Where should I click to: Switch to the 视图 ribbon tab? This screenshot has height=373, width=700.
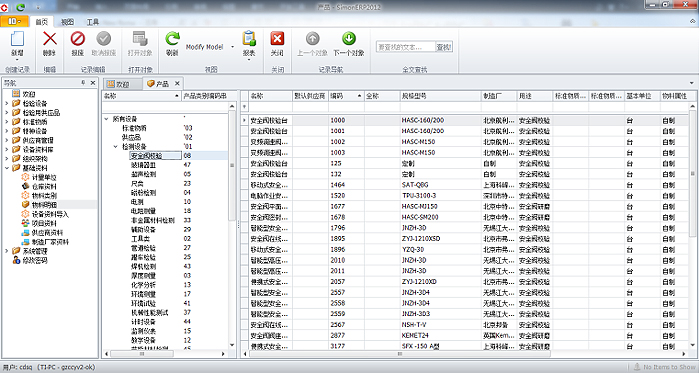point(67,22)
